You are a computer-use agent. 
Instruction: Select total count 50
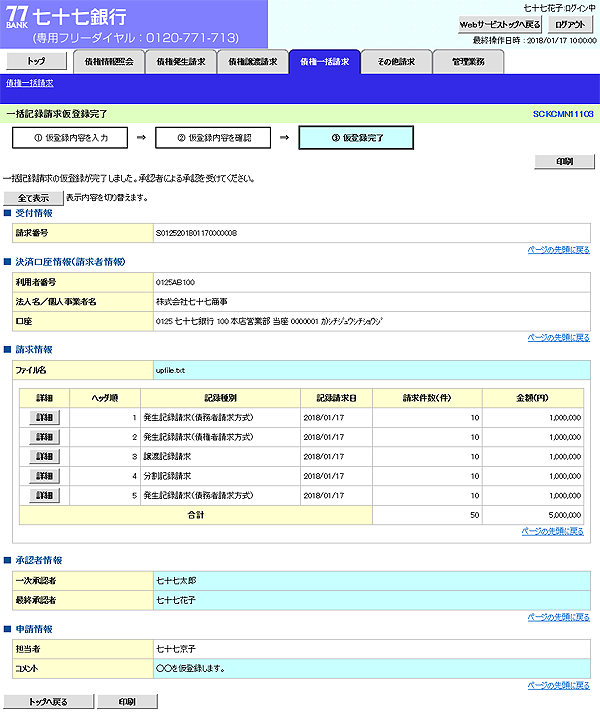coord(475,515)
